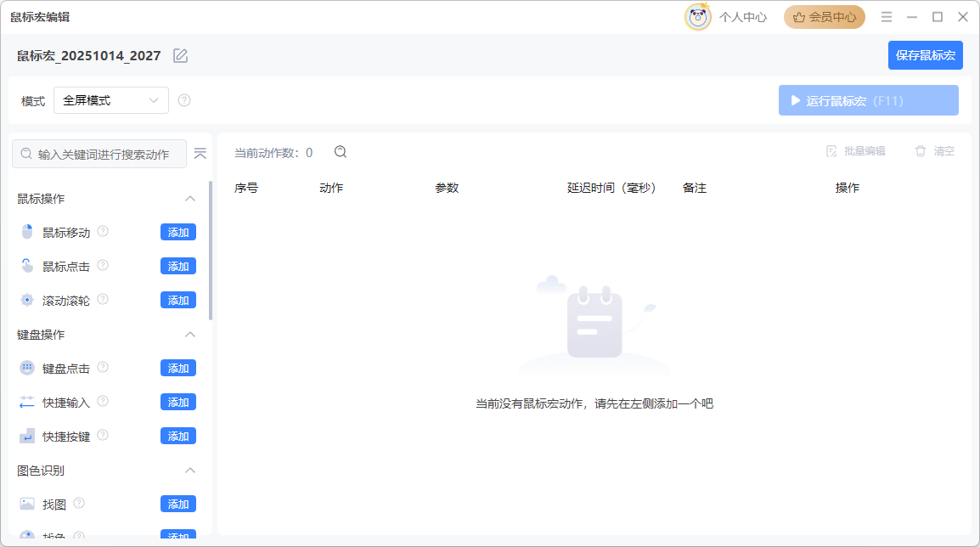Click the help icon next to 键盘点击
This screenshot has width=980, height=547.
click(x=103, y=367)
